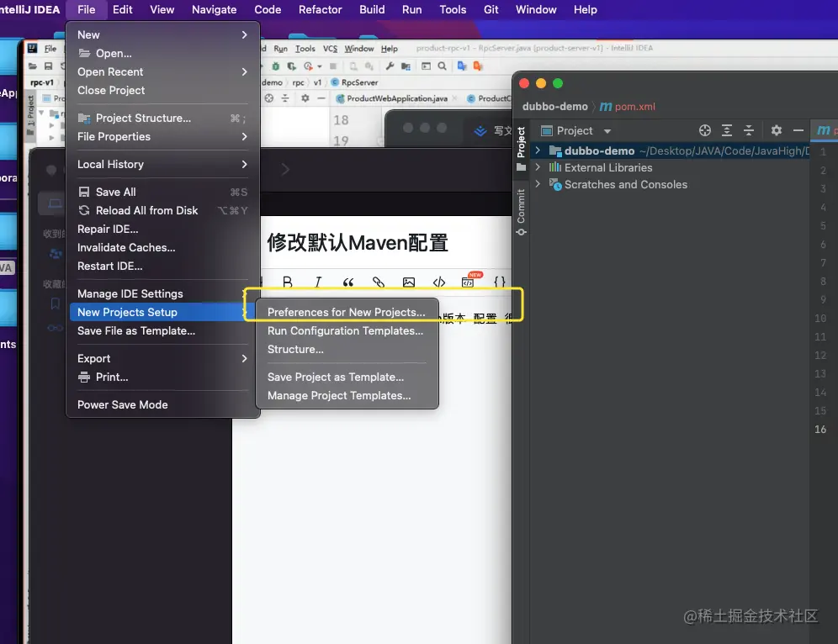Open the Edit menu in the macOS menu bar
Image resolution: width=838 pixels, height=644 pixels.
pos(122,9)
